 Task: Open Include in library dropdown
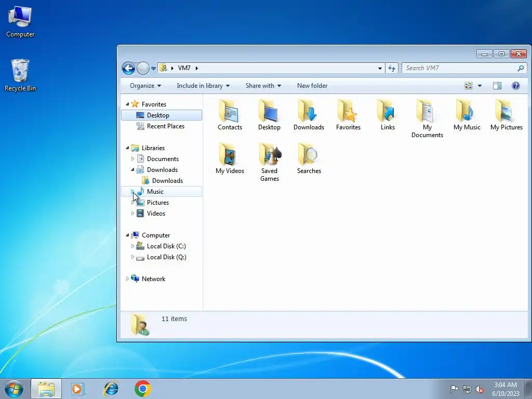pyautogui.click(x=203, y=86)
